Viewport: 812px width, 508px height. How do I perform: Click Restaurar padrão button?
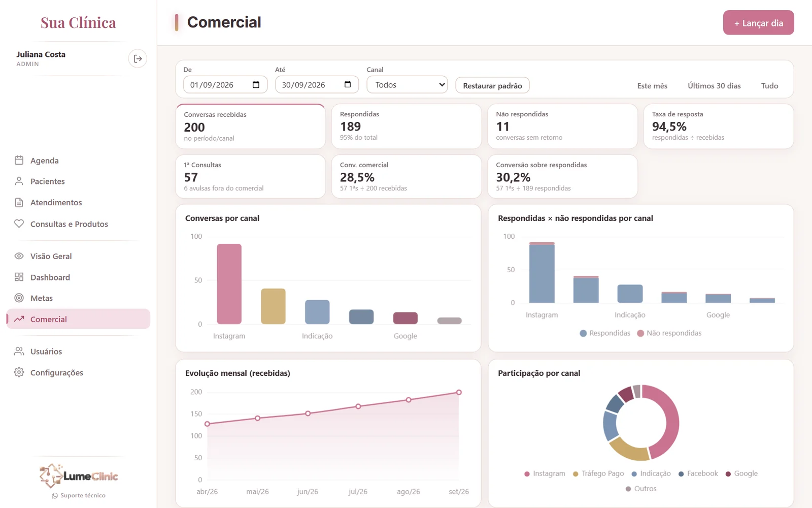492,85
